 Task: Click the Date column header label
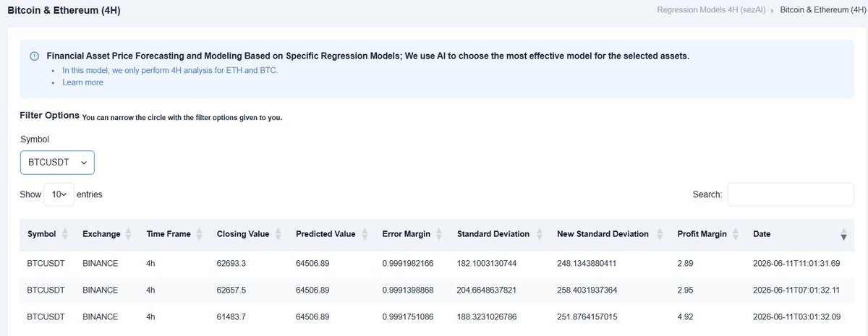762,234
